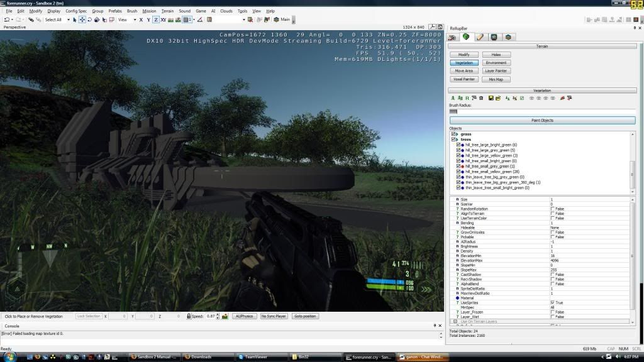644x362 pixels.
Task: Click the AI/Physics button
Action: click(245, 317)
